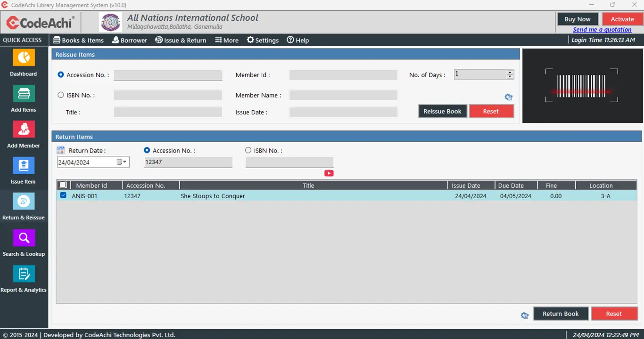Open the More menu
The height and width of the screenshot is (339, 644).
227,40
